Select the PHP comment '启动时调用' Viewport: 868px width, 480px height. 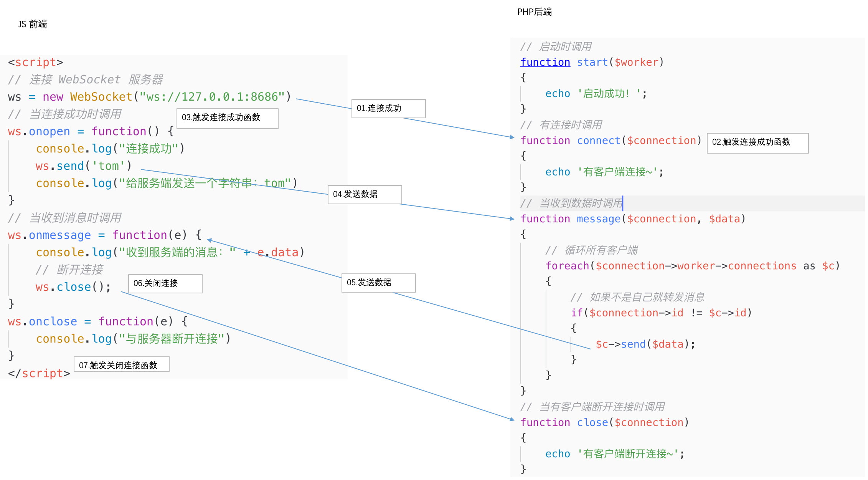(x=556, y=46)
